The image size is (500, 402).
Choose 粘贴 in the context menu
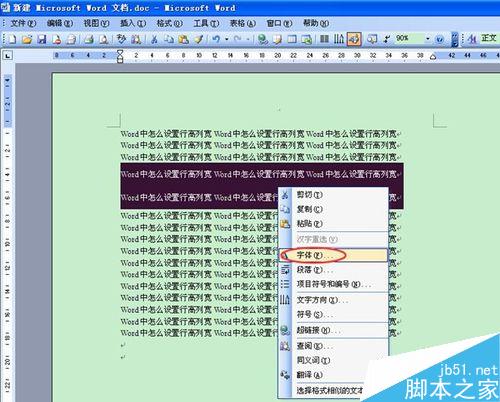333,224
